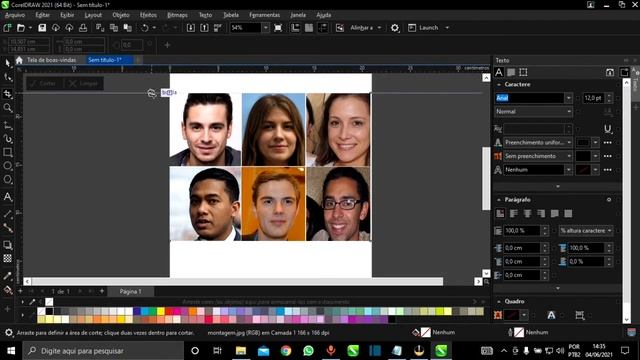Click the Print icon in toolbar
The width and height of the screenshot is (640, 360).
83,28
